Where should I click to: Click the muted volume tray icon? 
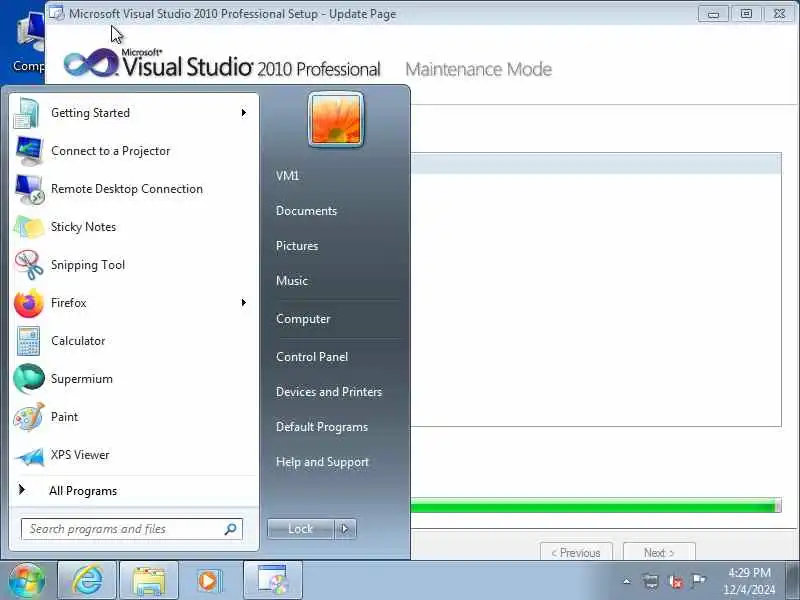click(x=675, y=581)
